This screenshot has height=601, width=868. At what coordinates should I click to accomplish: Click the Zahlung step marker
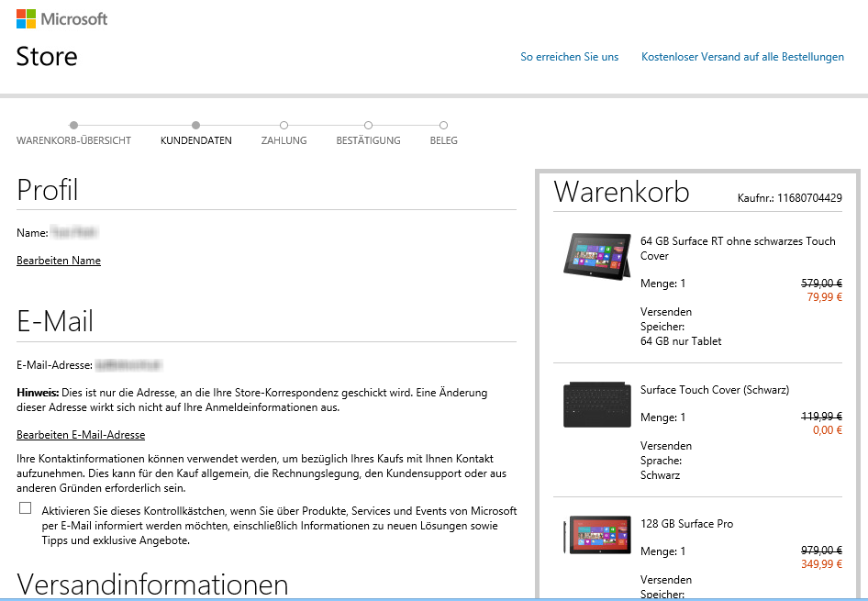284,126
